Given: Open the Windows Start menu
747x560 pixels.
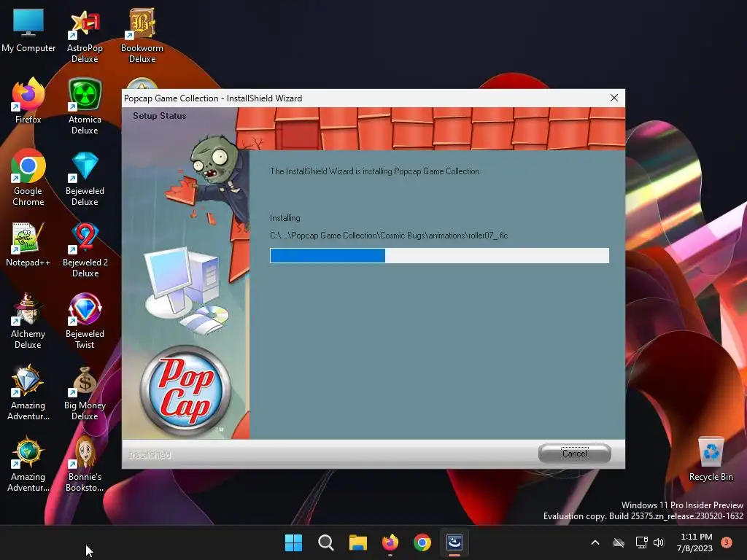Looking at the screenshot, I should tap(293, 542).
